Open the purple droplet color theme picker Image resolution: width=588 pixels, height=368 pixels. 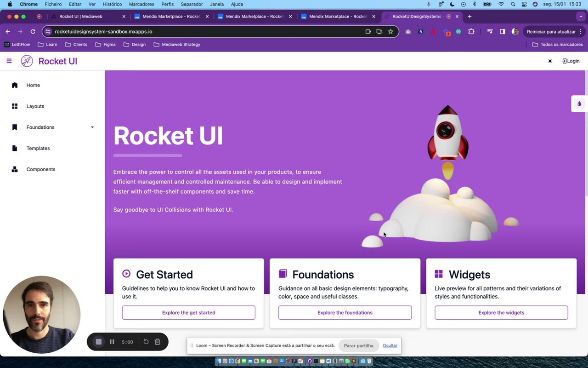(x=579, y=103)
